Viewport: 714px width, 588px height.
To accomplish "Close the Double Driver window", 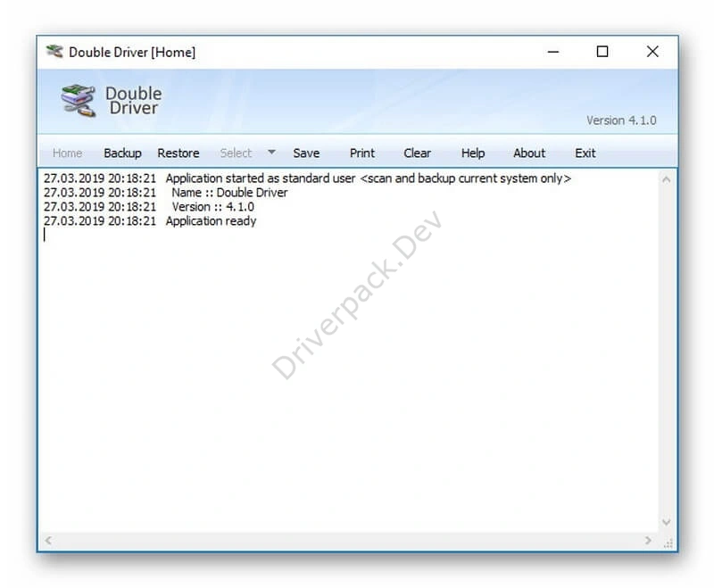I will coord(652,52).
